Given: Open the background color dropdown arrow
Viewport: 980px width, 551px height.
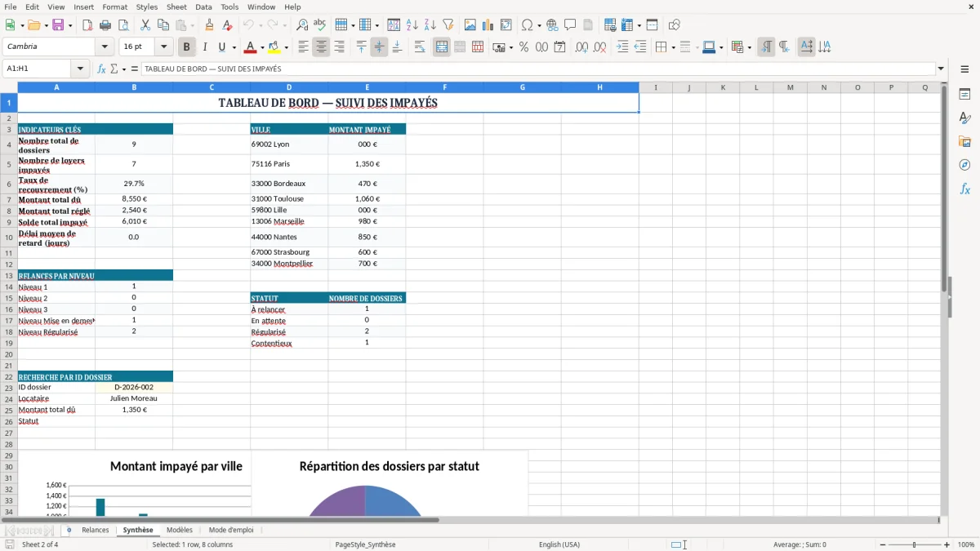Looking at the screenshot, I should [286, 47].
